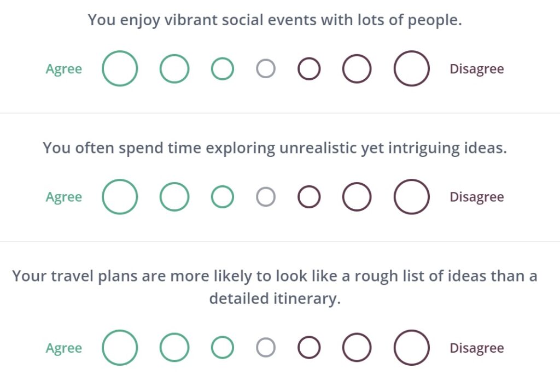
Task: Choose moderate Agree for vibrant social events
Action: click(174, 68)
